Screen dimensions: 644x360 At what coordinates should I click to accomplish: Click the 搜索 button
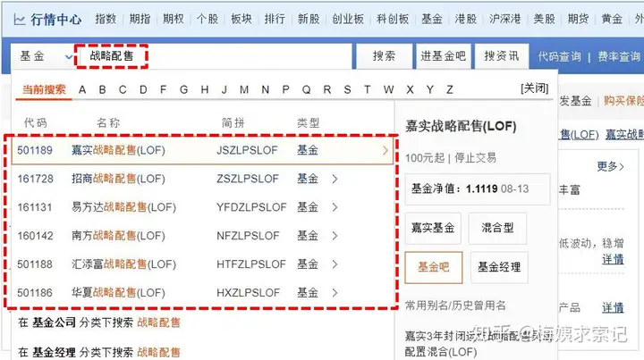point(384,56)
